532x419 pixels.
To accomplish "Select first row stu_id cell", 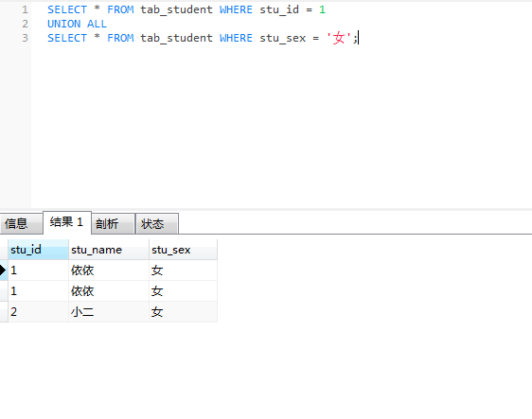I will pyautogui.click(x=38, y=271).
